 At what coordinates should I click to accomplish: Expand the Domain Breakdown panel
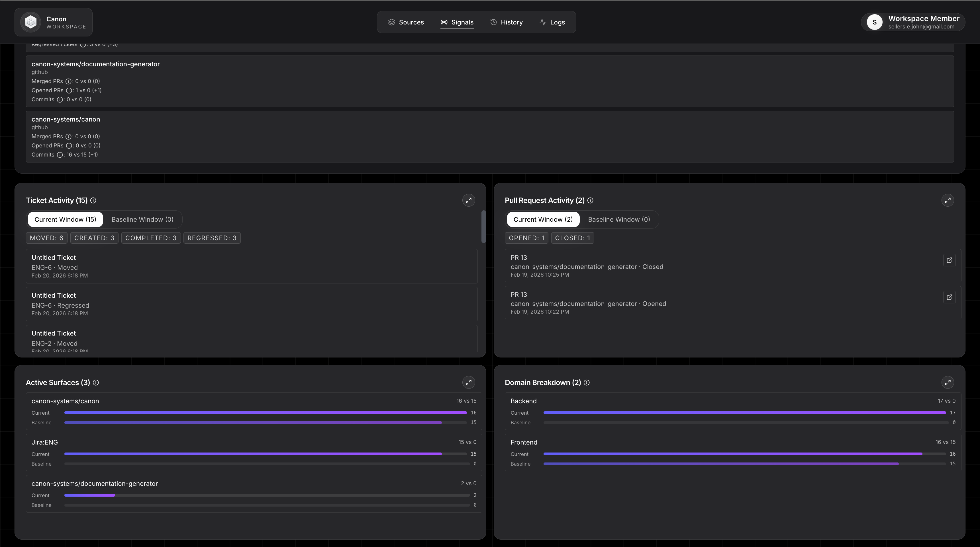click(948, 383)
